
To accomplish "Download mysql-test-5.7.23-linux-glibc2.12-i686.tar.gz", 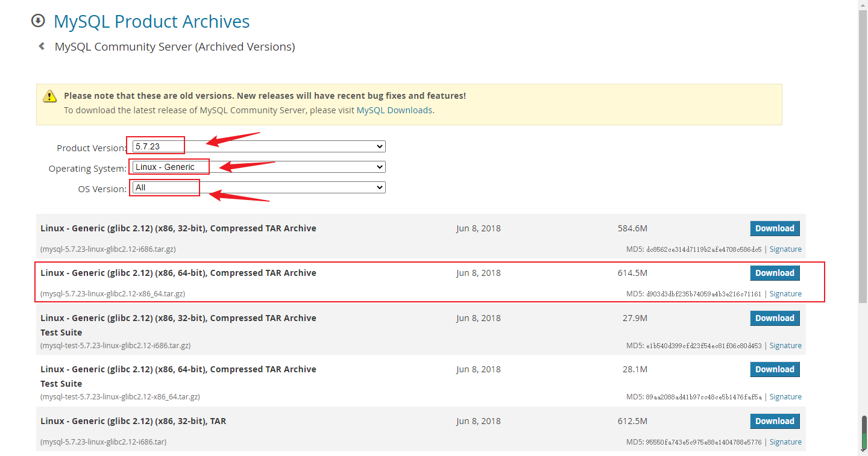I will pyautogui.click(x=775, y=318).
